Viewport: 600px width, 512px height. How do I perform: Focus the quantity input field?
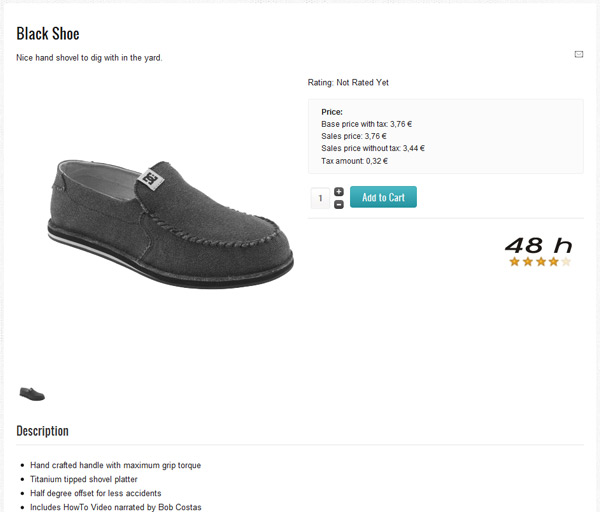tap(320, 198)
